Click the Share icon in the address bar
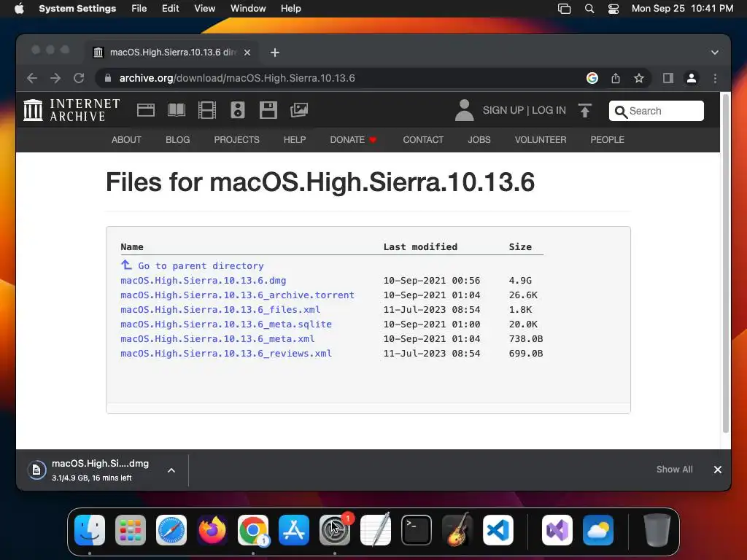747x560 pixels. (616, 78)
